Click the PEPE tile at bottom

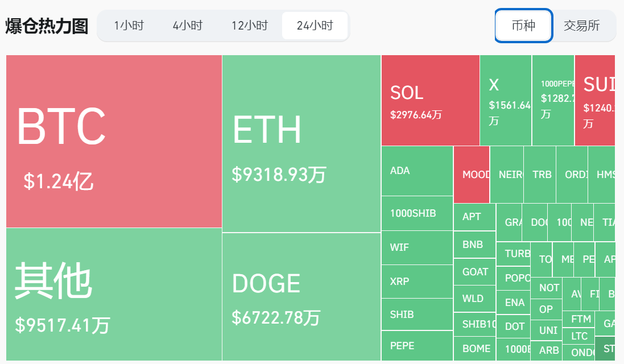pyautogui.click(x=417, y=346)
